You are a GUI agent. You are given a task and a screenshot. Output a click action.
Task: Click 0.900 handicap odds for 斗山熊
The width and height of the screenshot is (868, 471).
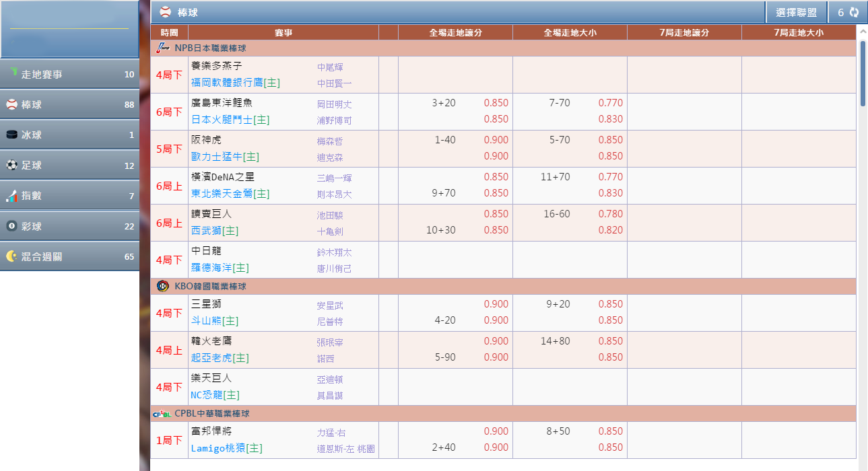(x=496, y=320)
